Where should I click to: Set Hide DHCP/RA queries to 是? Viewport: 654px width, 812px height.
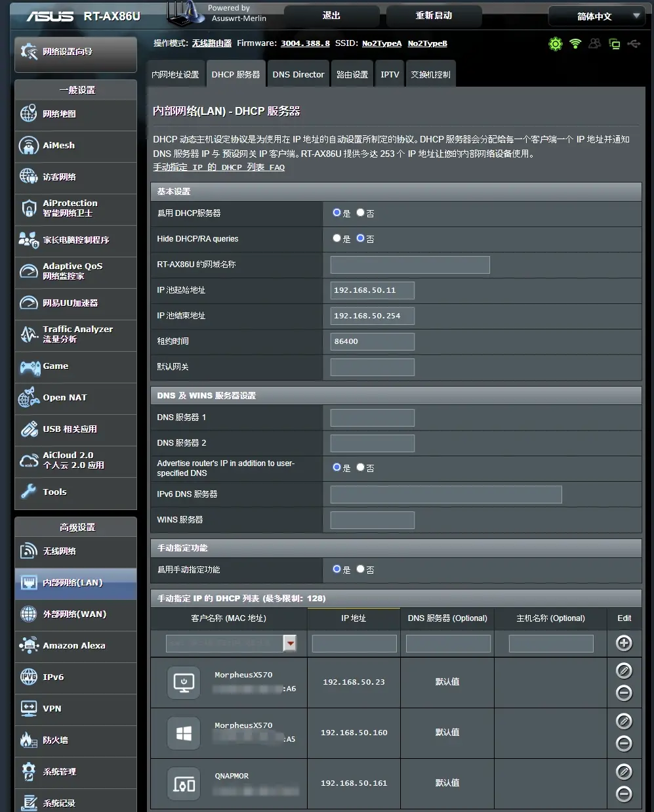(x=337, y=238)
